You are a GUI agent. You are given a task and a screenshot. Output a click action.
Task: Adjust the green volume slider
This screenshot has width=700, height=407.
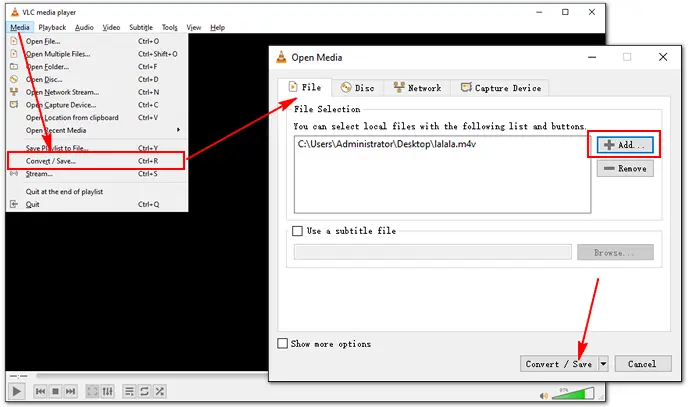click(x=573, y=393)
